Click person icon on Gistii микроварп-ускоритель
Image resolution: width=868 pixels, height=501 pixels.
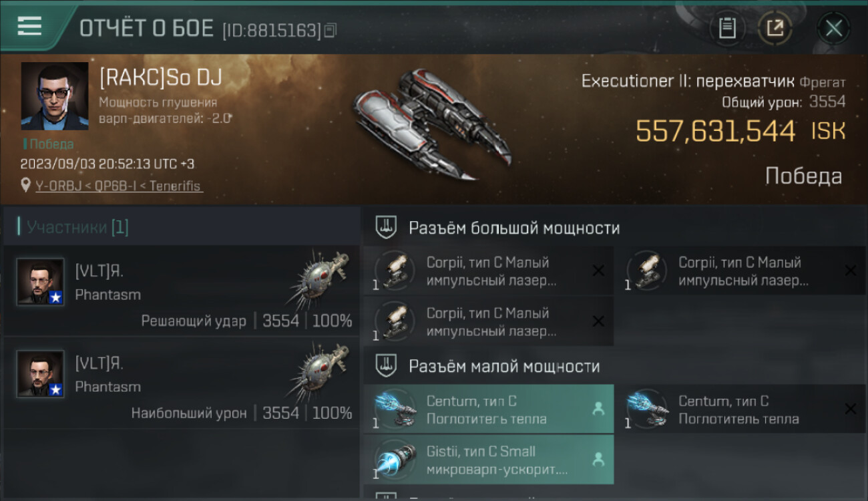click(598, 459)
